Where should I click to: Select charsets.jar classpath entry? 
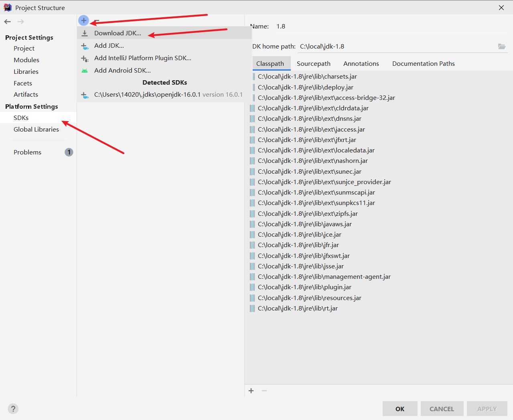(307, 77)
